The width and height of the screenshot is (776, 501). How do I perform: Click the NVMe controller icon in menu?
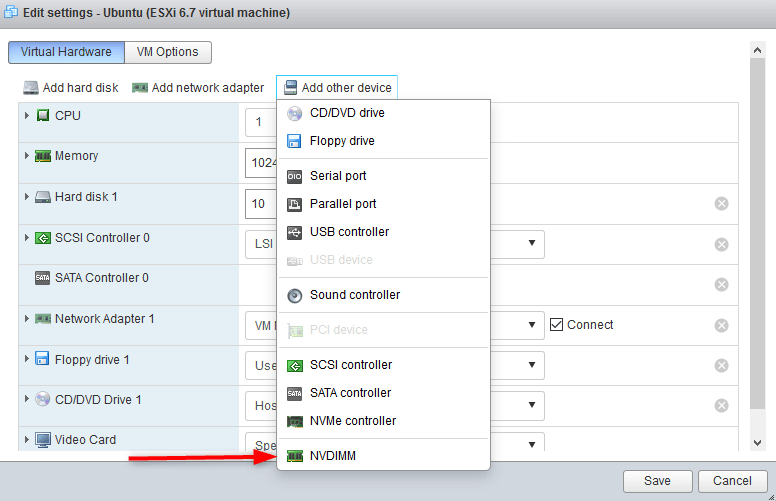pyautogui.click(x=295, y=422)
